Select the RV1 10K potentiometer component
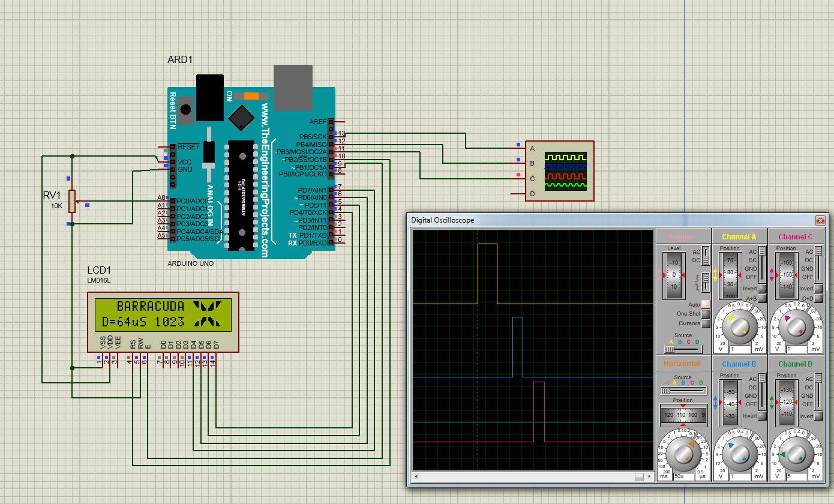The image size is (834, 504). 72,201
